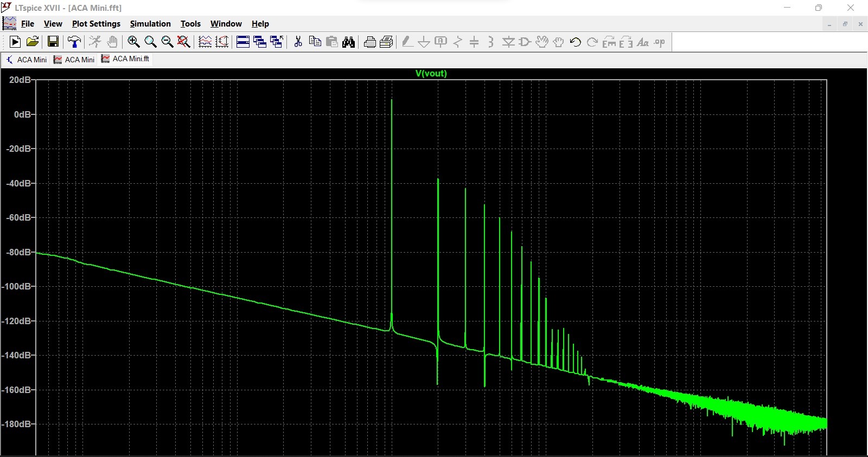
Task: Click the Print icon
Action: [x=370, y=42]
